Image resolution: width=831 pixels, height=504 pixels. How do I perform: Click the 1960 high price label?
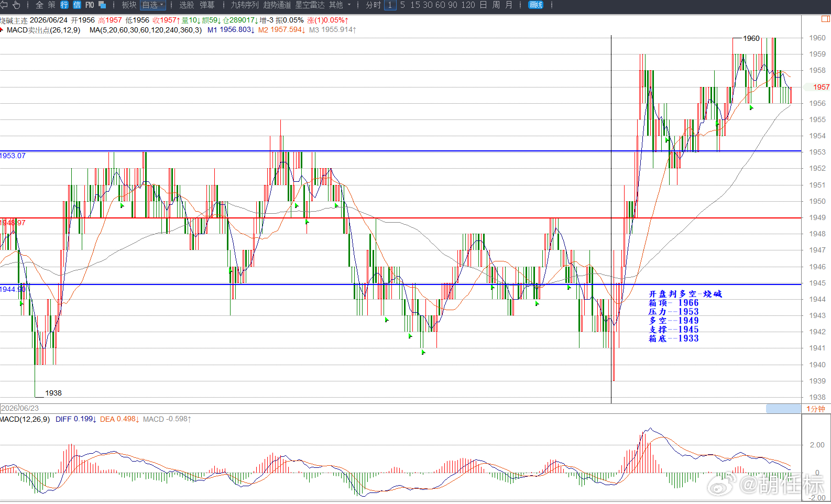pyautogui.click(x=751, y=38)
